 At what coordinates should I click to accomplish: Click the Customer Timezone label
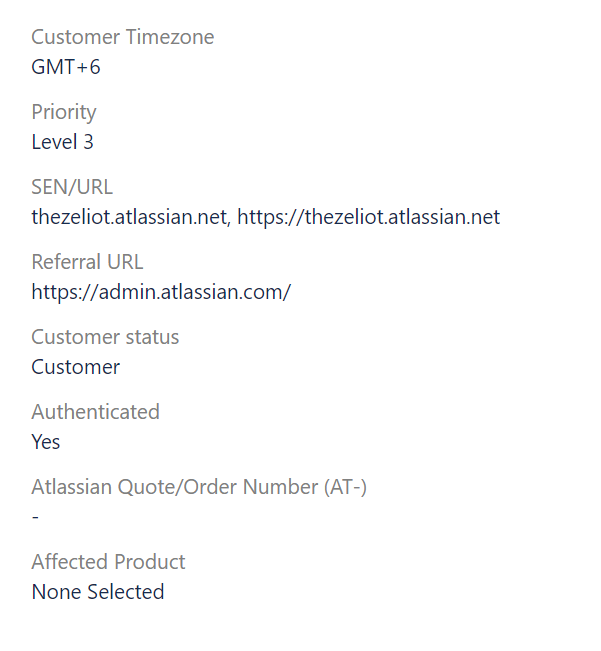[x=123, y=37]
